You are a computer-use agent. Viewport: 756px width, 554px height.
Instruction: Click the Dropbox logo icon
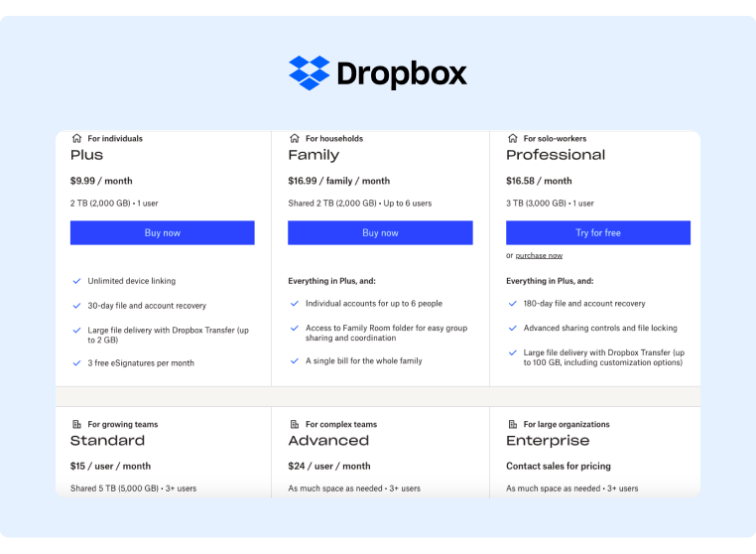click(309, 73)
